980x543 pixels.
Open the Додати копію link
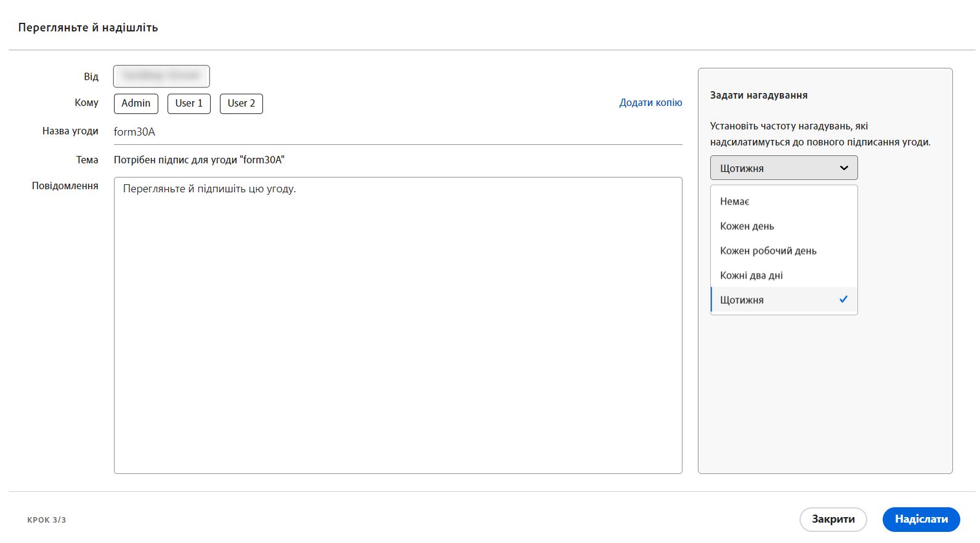coord(650,103)
